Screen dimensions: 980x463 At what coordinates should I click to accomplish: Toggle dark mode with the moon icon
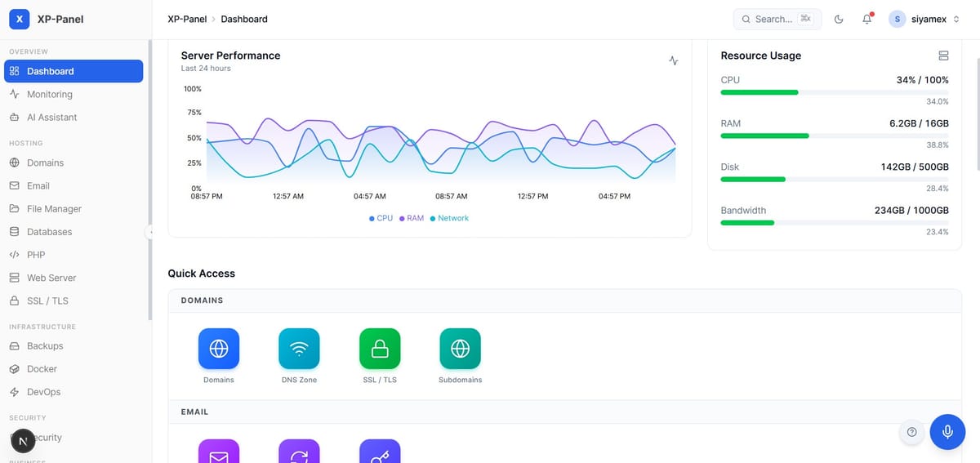[839, 19]
